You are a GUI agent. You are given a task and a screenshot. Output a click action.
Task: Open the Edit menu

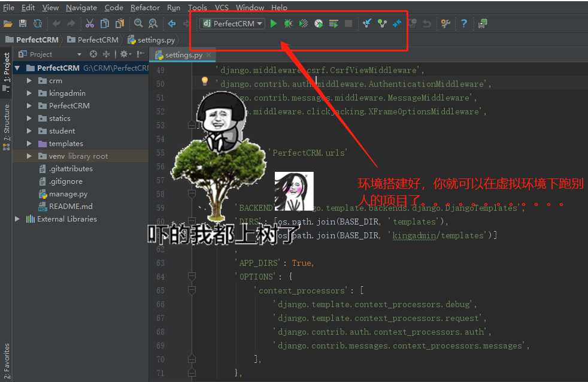pos(28,7)
